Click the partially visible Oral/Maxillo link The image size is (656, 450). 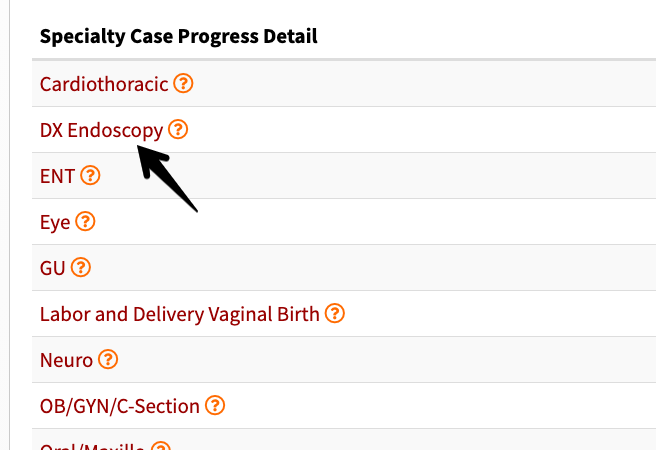(x=92, y=446)
